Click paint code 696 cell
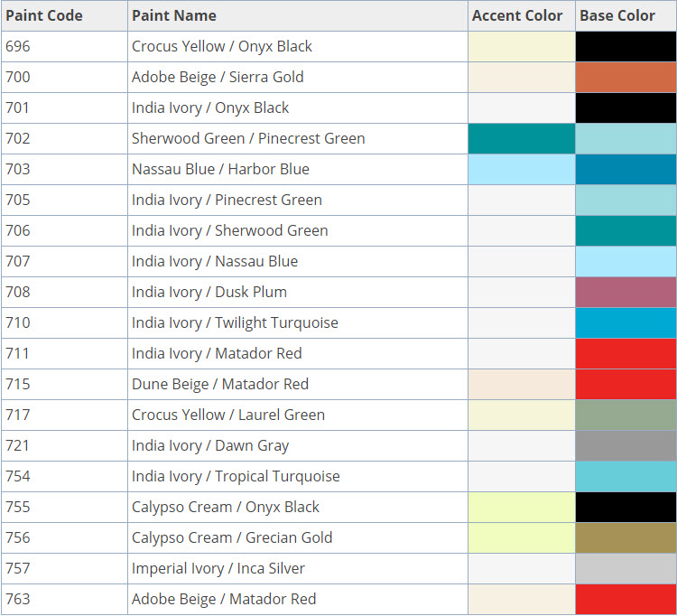The height and width of the screenshot is (616, 677). pos(18,46)
